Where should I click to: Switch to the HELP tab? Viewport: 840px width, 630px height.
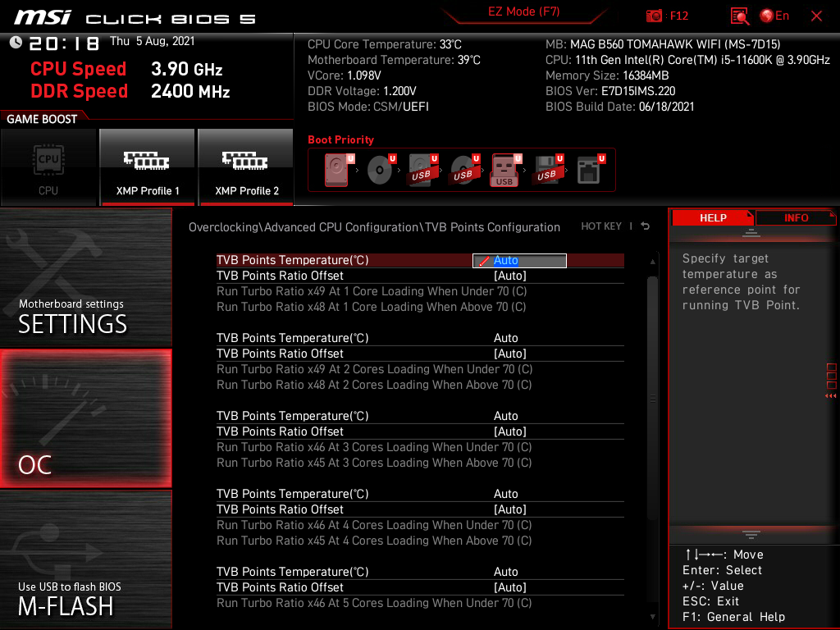tap(713, 218)
